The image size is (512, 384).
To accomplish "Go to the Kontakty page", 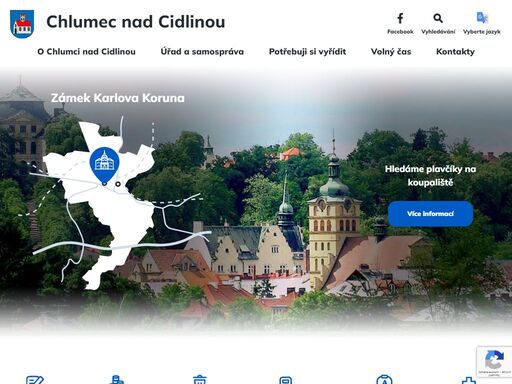I will [x=455, y=52].
